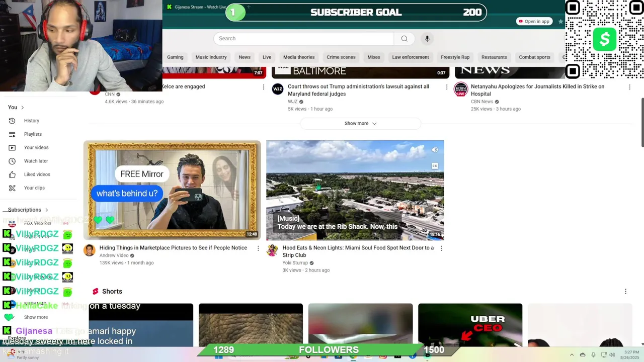644x362 pixels.
Task: Open Netanyahu Apologizes for Journalists video title
Action: tap(537, 90)
